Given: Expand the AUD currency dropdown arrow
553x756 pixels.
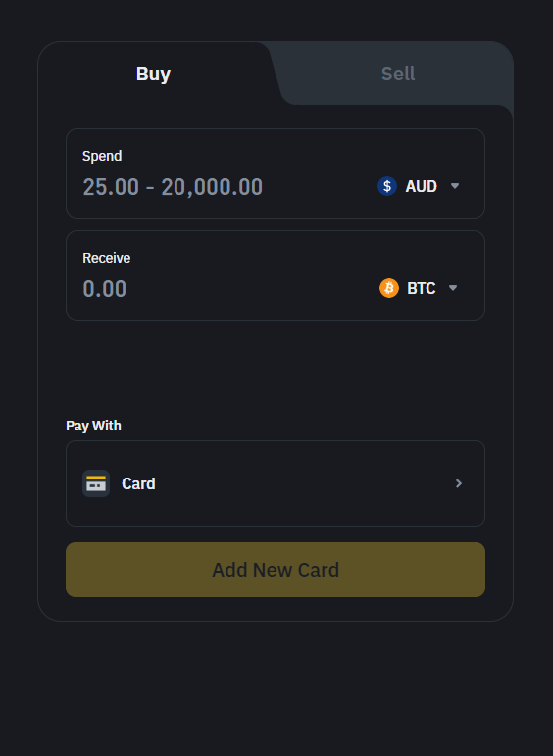Looking at the screenshot, I should (455, 186).
